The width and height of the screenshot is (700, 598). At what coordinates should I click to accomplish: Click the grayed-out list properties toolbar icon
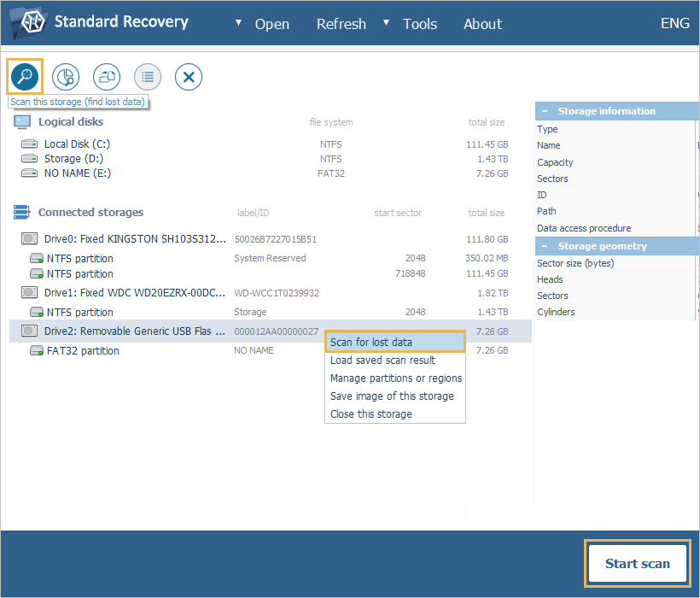coord(147,76)
